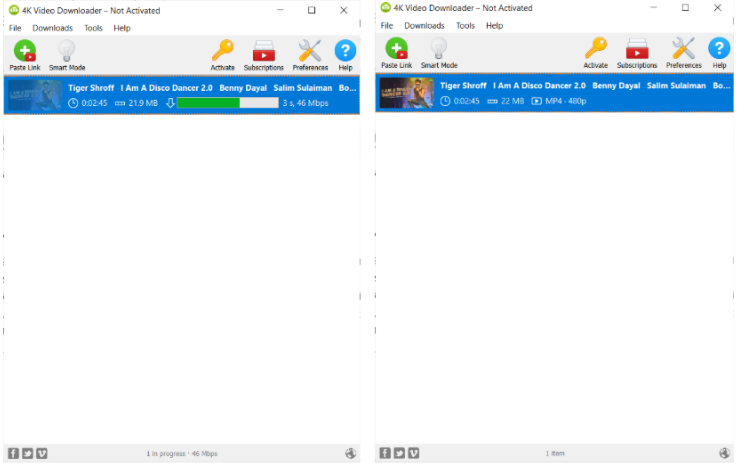Viewport: 744px width, 468px height.
Task: Open Tools menu in the right window
Action: [465, 26]
